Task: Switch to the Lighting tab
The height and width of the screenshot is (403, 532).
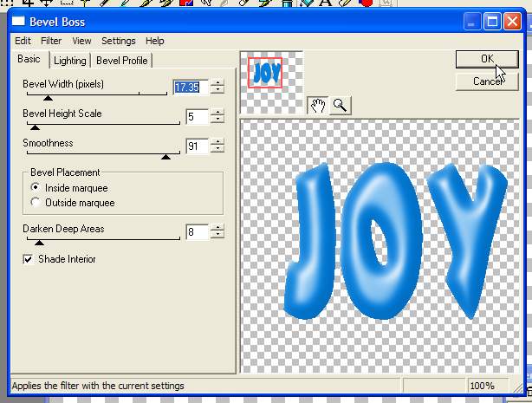Action: tap(70, 61)
